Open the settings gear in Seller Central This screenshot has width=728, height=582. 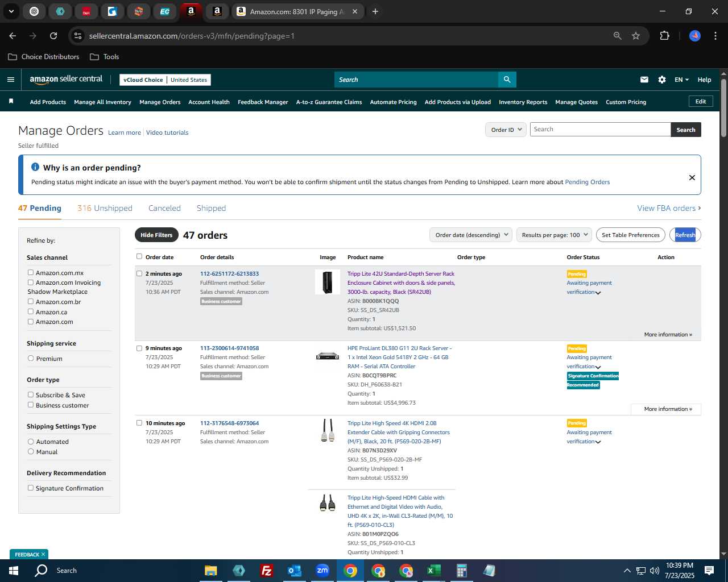(x=662, y=80)
